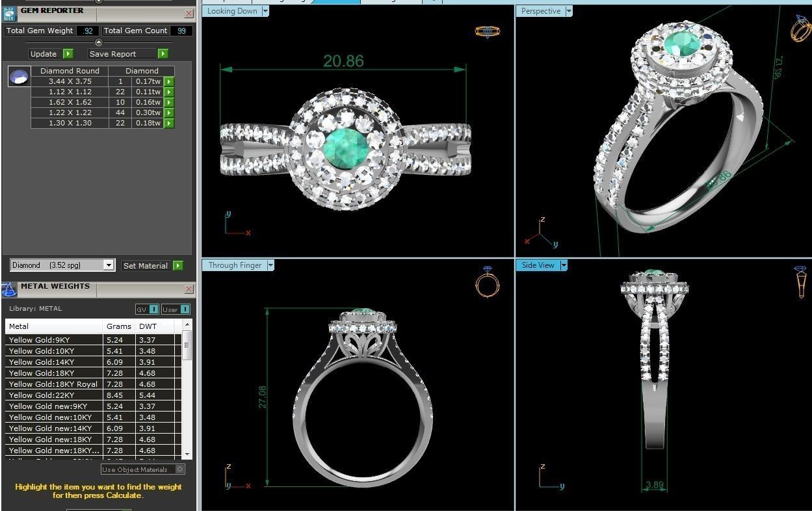812x511 pixels.
Task: Select the Yellow Gold:18KY row
Action: (94, 373)
